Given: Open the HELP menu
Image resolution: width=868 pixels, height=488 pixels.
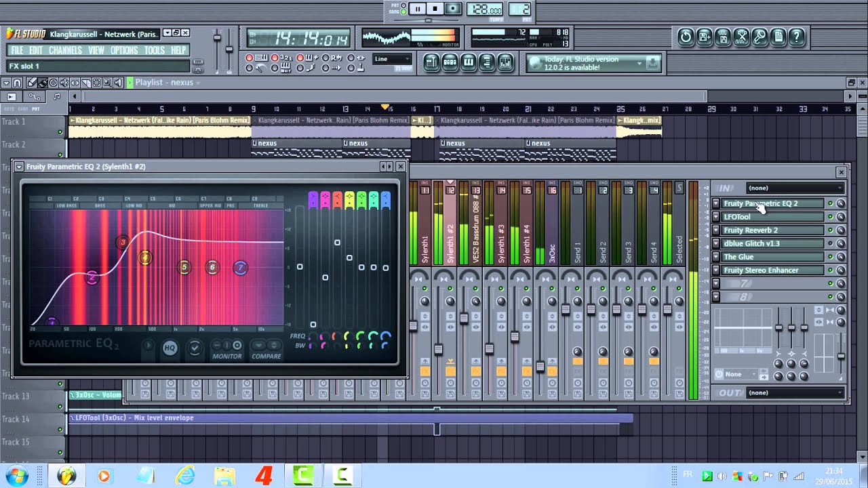Looking at the screenshot, I should [x=178, y=51].
